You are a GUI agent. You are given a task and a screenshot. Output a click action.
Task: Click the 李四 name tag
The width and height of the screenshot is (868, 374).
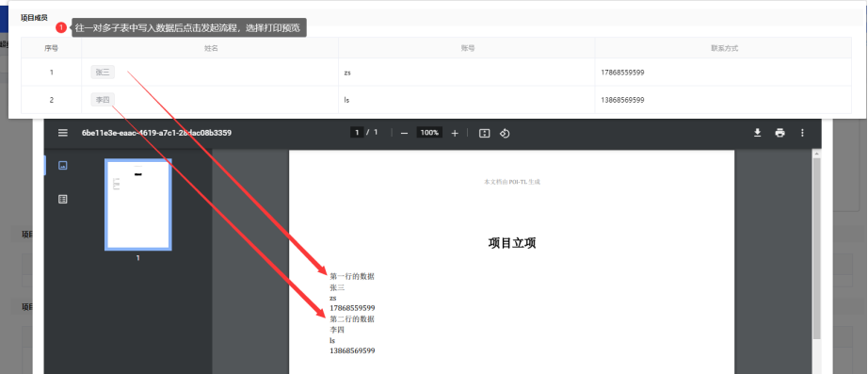point(103,100)
